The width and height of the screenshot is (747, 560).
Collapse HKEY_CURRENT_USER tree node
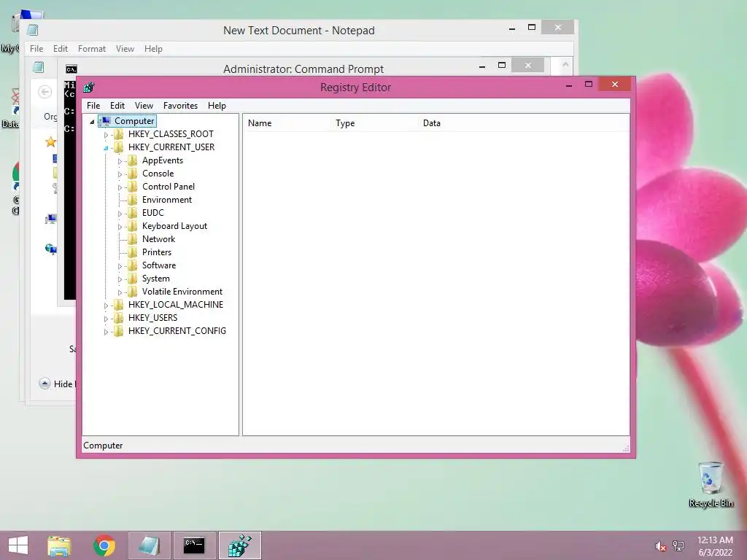(106, 148)
